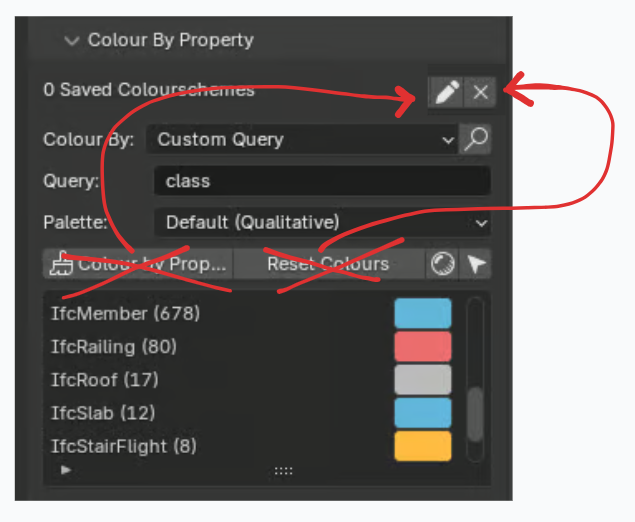Image resolution: width=635 pixels, height=522 pixels.
Task: Collapse the Colour By Property panel
Action: coord(72,40)
